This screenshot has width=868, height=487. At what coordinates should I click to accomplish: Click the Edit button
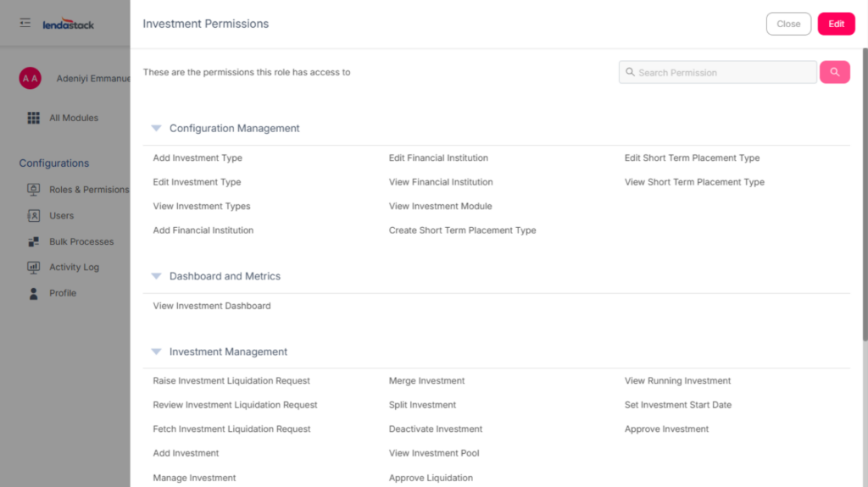click(836, 24)
